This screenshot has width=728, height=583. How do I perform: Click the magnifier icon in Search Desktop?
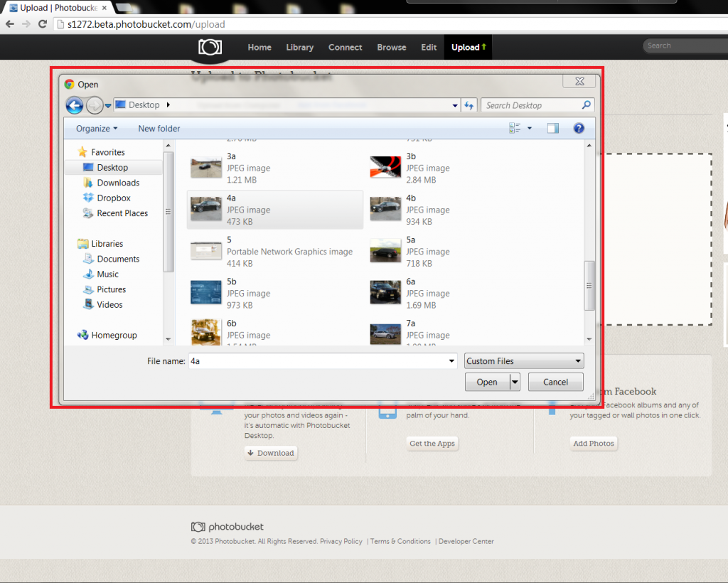(587, 105)
